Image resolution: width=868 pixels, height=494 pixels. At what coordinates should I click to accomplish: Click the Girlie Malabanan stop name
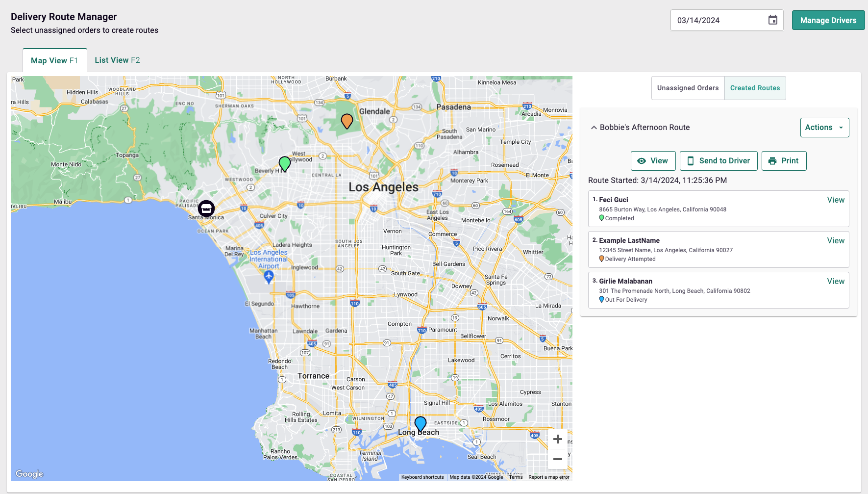[x=626, y=281]
